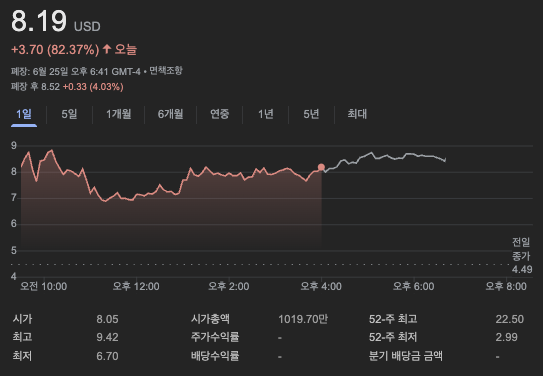The image size is (543, 376).
Task: Click the 주가수익률 label
Action: click(215, 337)
